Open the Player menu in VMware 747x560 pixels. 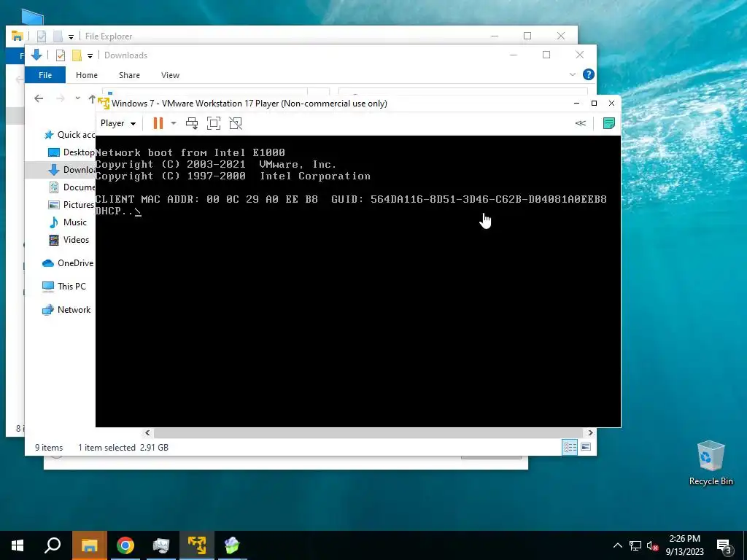[x=117, y=123]
